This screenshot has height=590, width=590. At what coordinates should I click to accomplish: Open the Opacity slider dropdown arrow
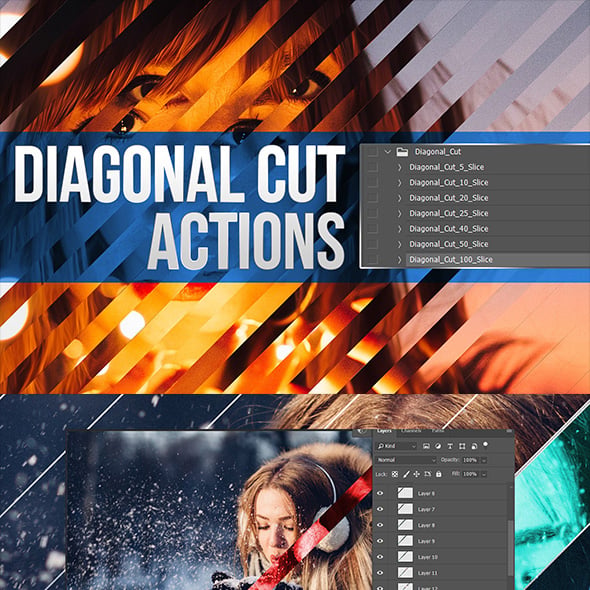pyautogui.click(x=484, y=460)
